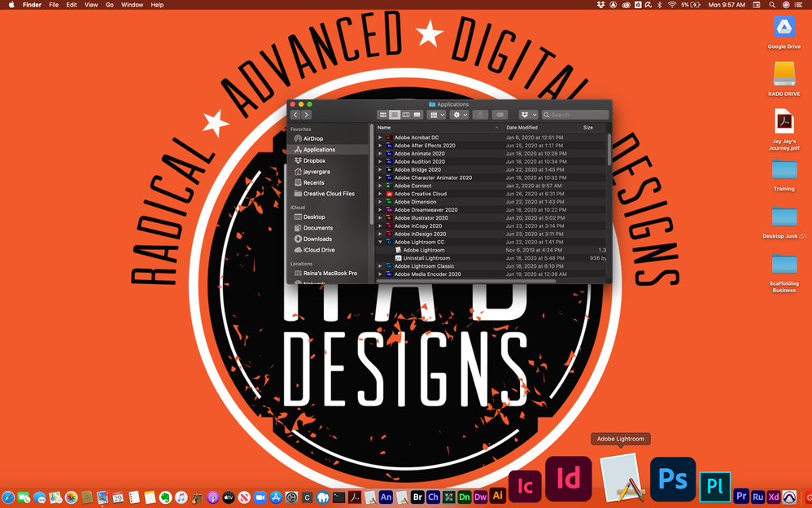
Task: Open Evernote in the Dock
Action: [x=165, y=497]
